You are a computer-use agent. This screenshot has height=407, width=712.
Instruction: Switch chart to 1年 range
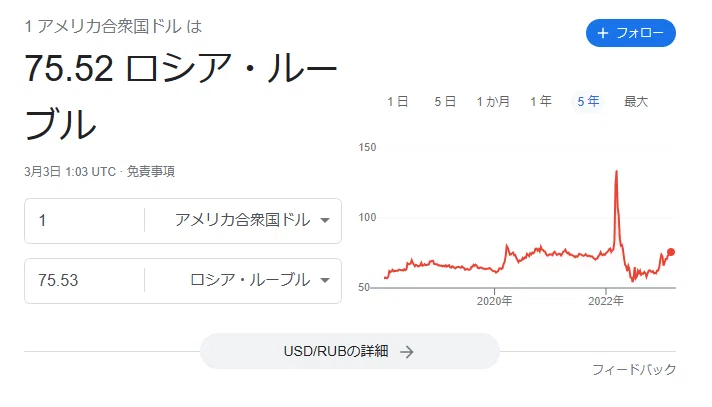point(541,101)
